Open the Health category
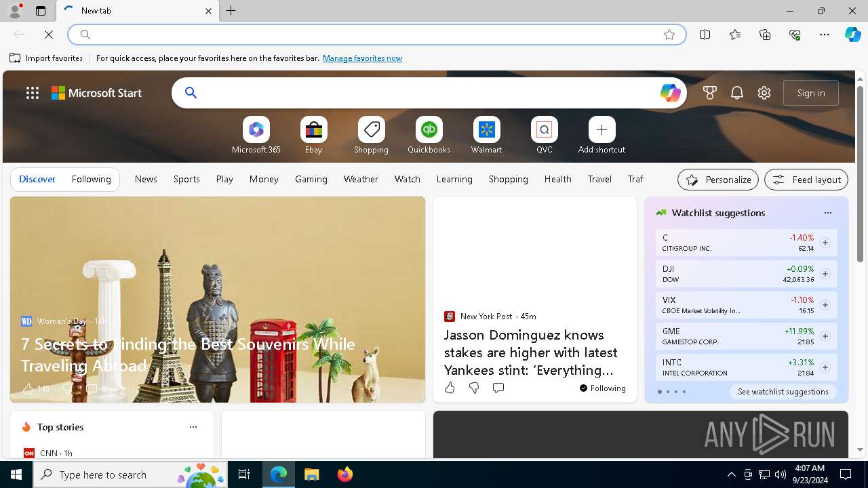Screen dimensions: 868x488 (557, 180)
